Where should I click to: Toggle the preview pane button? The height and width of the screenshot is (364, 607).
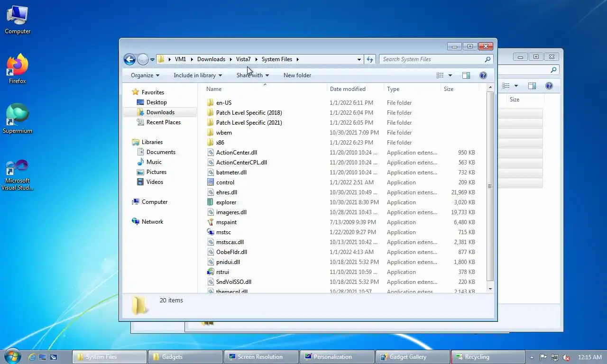[466, 75]
